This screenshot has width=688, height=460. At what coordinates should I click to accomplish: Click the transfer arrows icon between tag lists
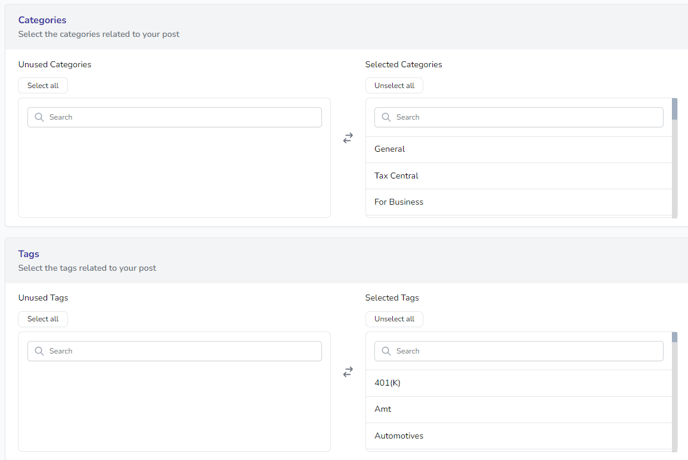coord(348,372)
